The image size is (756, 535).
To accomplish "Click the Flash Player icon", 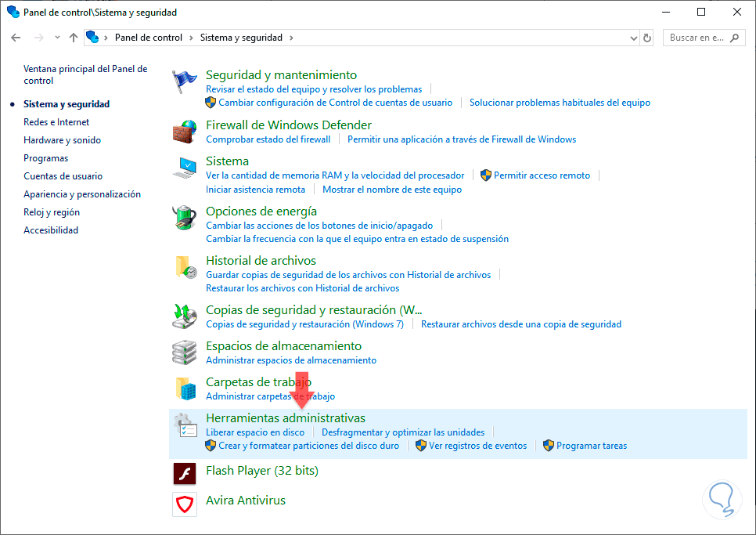I will [x=185, y=474].
